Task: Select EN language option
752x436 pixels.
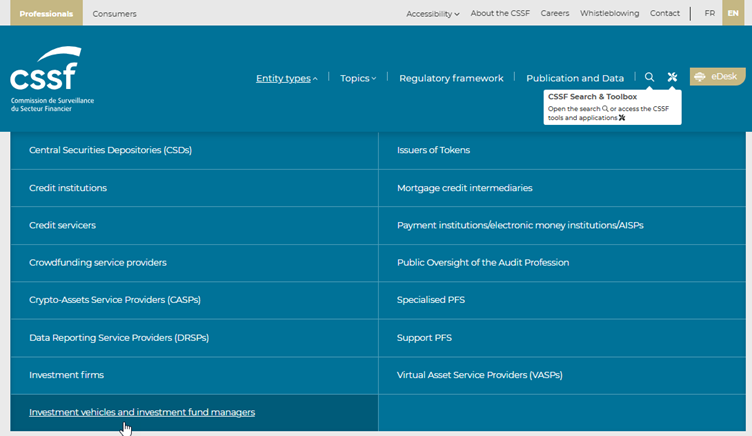Action: pyautogui.click(x=733, y=13)
